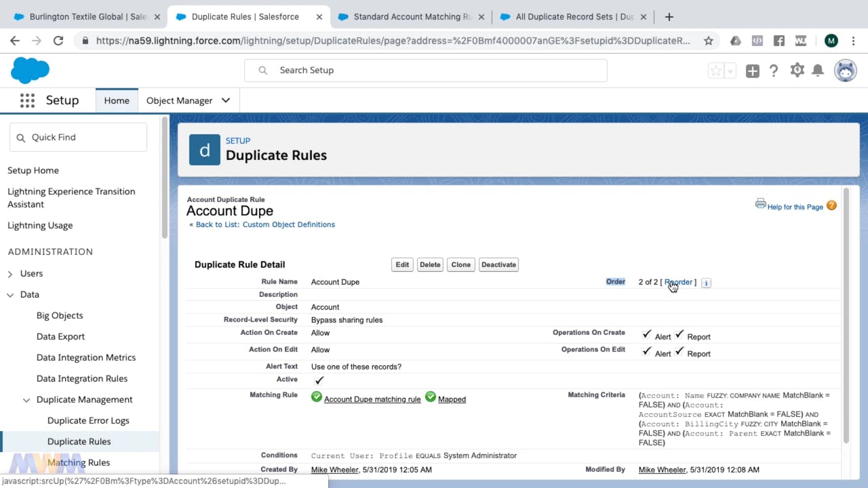Open Chrome's three-dot menu
868x488 pixels.
(x=853, y=41)
